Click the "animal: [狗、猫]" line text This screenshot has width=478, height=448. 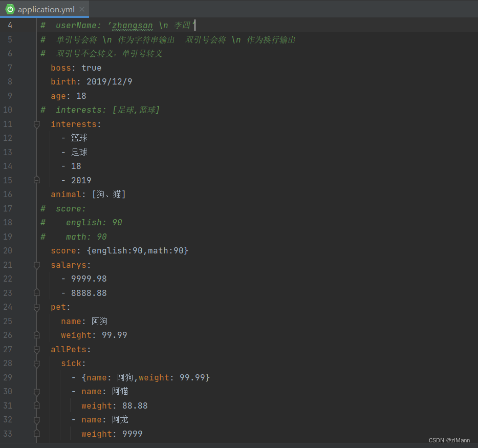pos(88,194)
